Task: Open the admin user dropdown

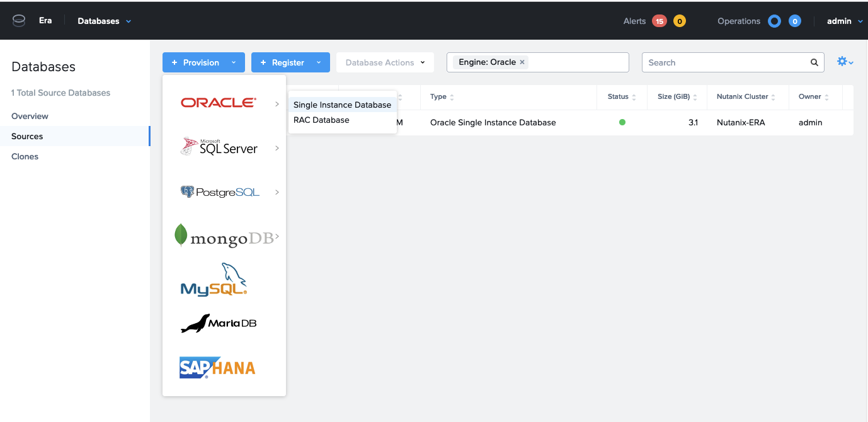Action: [845, 21]
